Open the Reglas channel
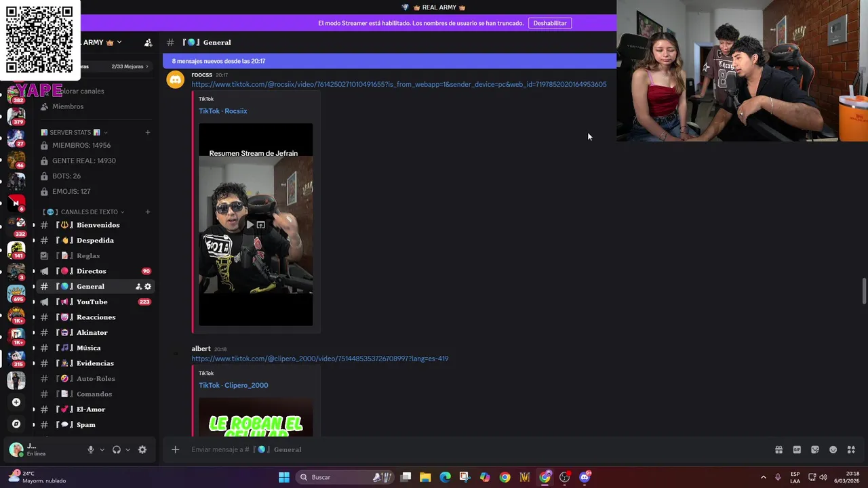The image size is (868, 488). pyautogui.click(x=95, y=256)
